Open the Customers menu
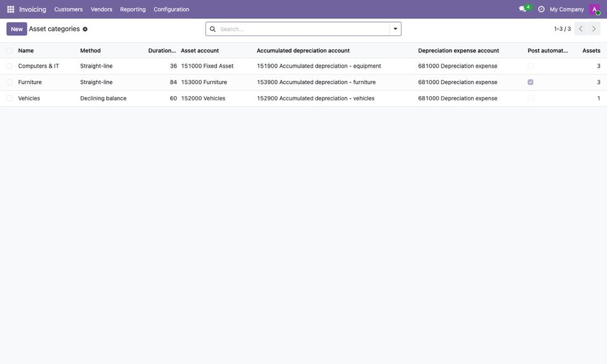Image resolution: width=607 pixels, height=364 pixels. (x=68, y=9)
